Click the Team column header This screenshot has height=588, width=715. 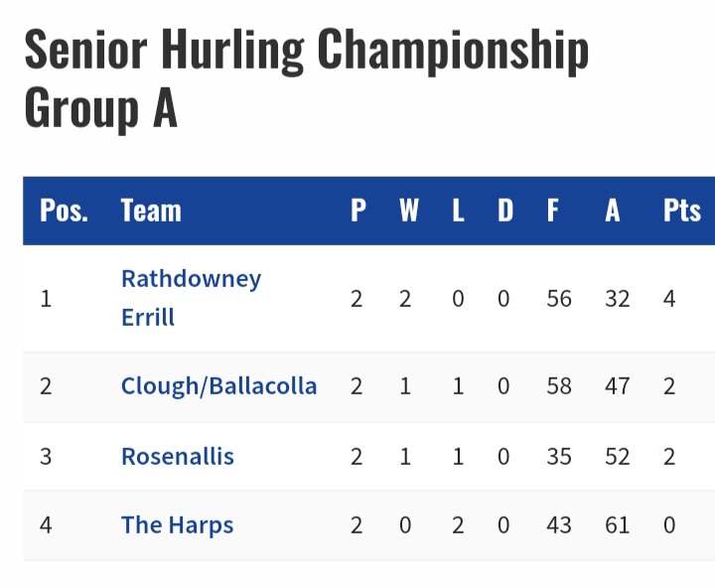(x=151, y=211)
